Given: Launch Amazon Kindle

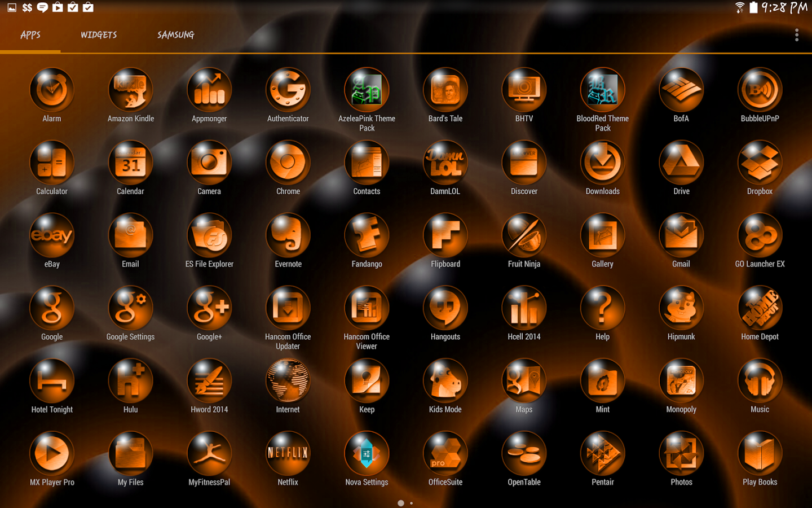Looking at the screenshot, I should [131, 90].
